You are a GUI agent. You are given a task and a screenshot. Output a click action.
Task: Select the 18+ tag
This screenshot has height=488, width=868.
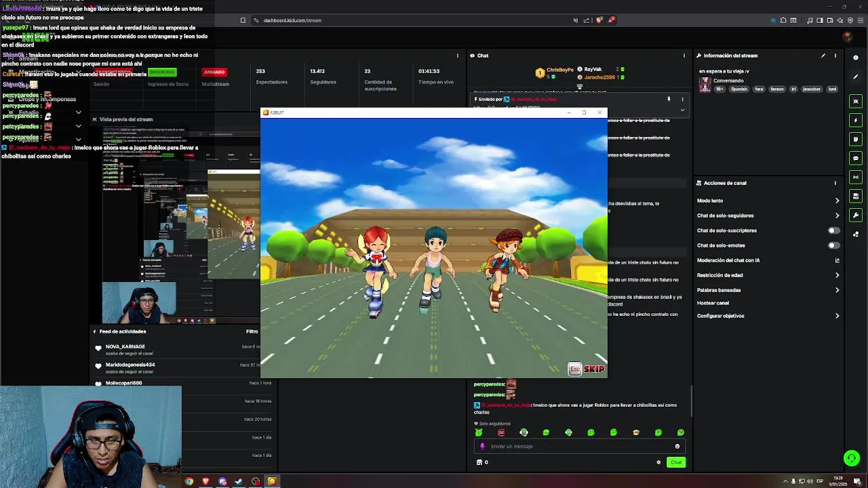(720, 89)
